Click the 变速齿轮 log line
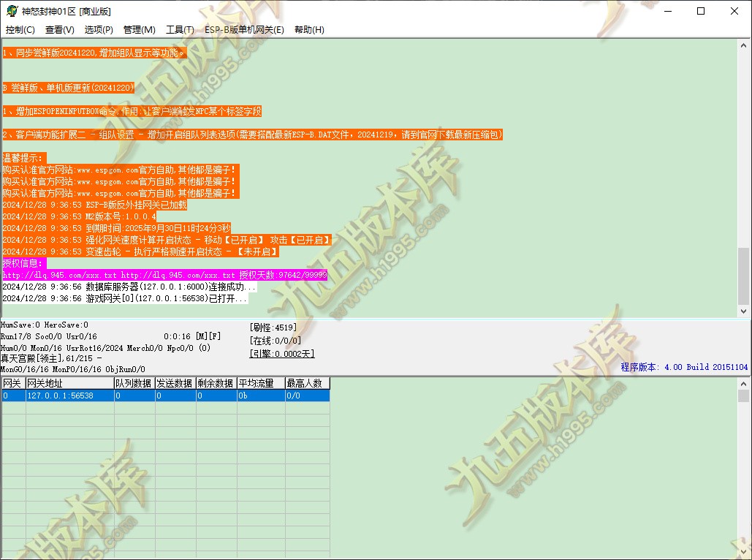Image resolution: width=752 pixels, height=560 pixels. [x=140, y=251]
